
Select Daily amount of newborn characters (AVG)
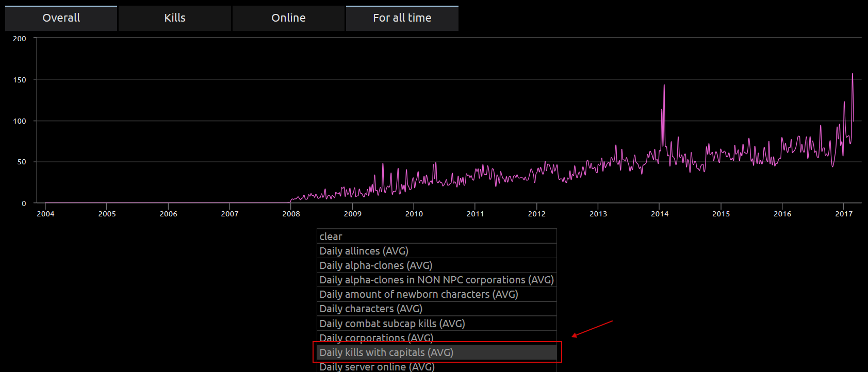pos(437,294)
